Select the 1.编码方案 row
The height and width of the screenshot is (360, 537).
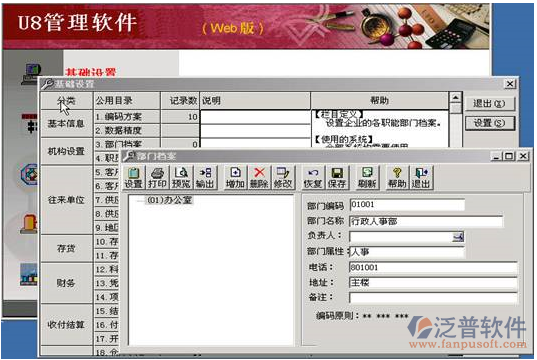pyautogui.click(x=244, y=117)
